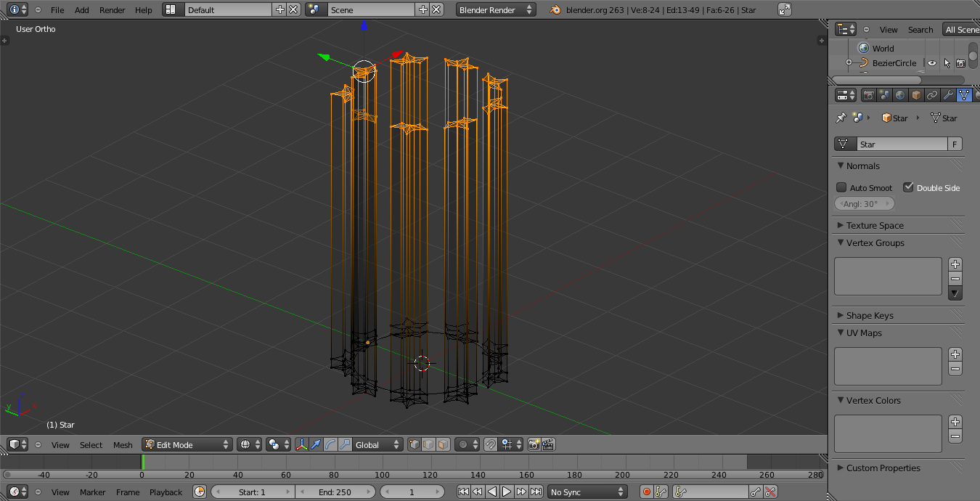This screenshot has height=501, width=980.
Task: Toggle the Double Sided checkbox
Action: 908,187
